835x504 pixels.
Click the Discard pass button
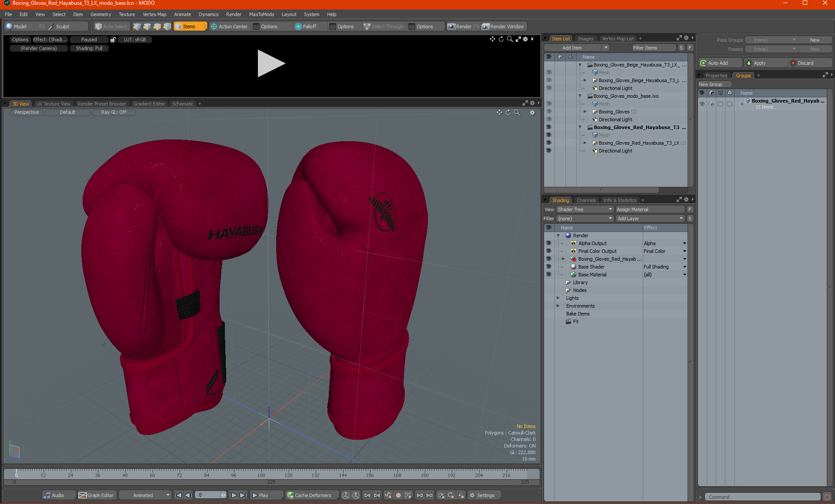(x=810, y=63)
